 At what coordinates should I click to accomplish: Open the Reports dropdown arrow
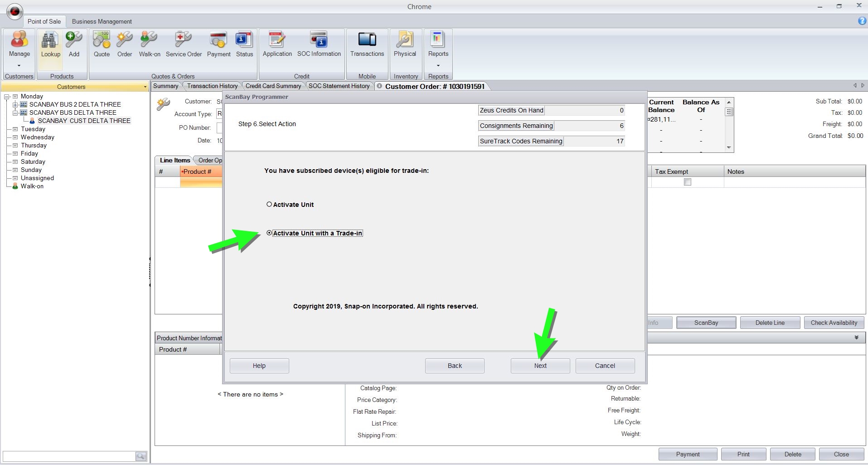[438, 65]
